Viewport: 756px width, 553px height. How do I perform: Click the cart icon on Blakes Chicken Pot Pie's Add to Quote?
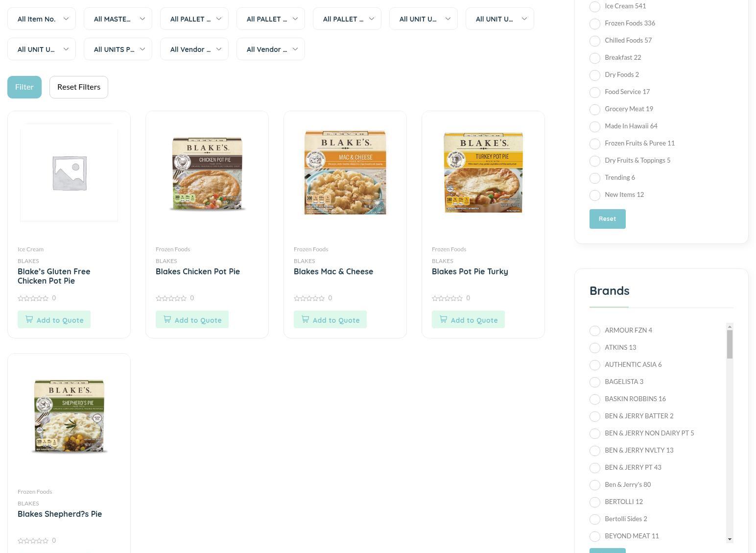click(x=167, y=319)
